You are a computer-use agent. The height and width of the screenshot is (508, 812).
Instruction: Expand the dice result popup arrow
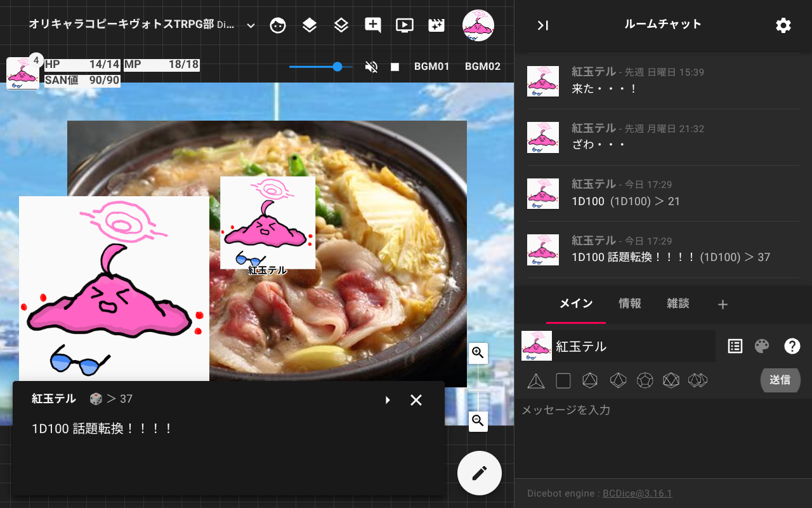coord(388,400)
